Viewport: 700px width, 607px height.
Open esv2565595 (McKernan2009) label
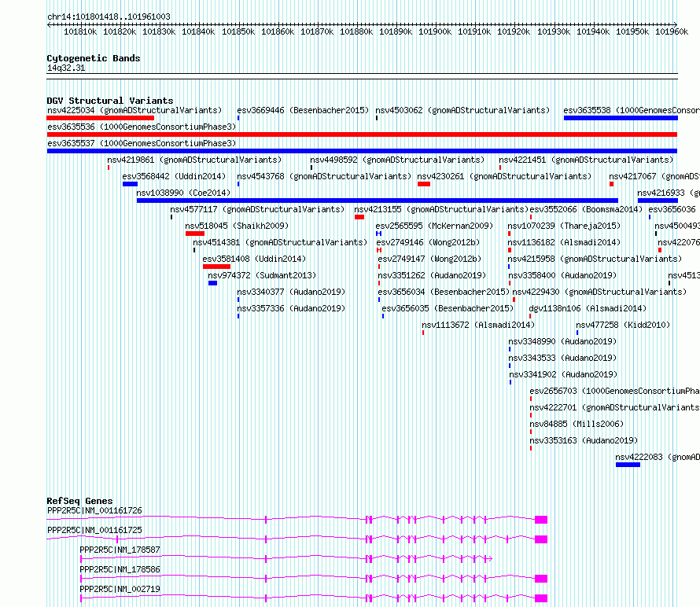coord(434,226)
